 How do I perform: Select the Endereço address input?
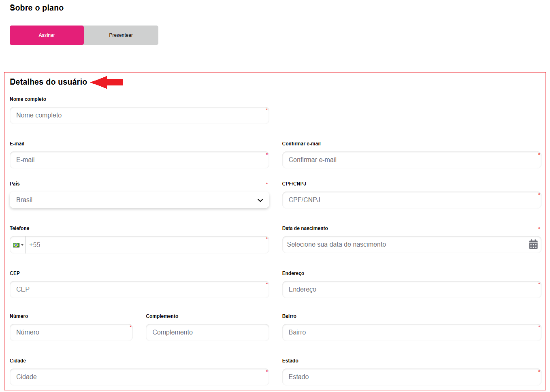[411, 290]
